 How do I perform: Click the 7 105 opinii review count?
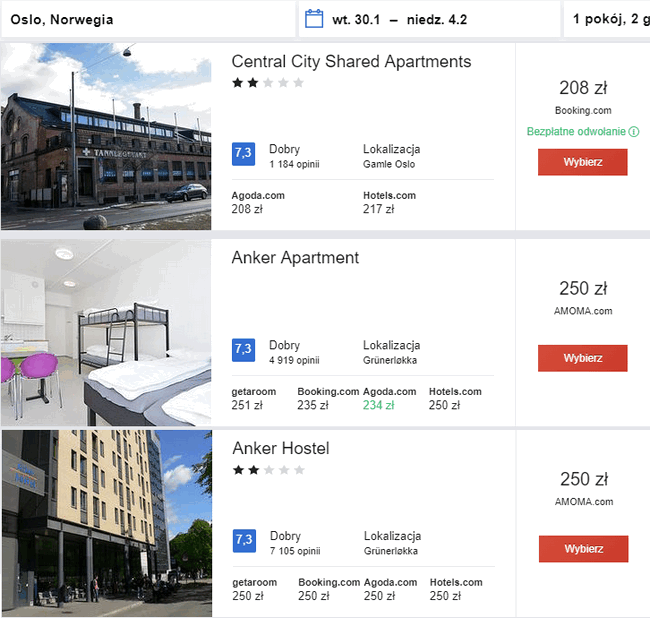pyautogui.click(x=295, y=551)
